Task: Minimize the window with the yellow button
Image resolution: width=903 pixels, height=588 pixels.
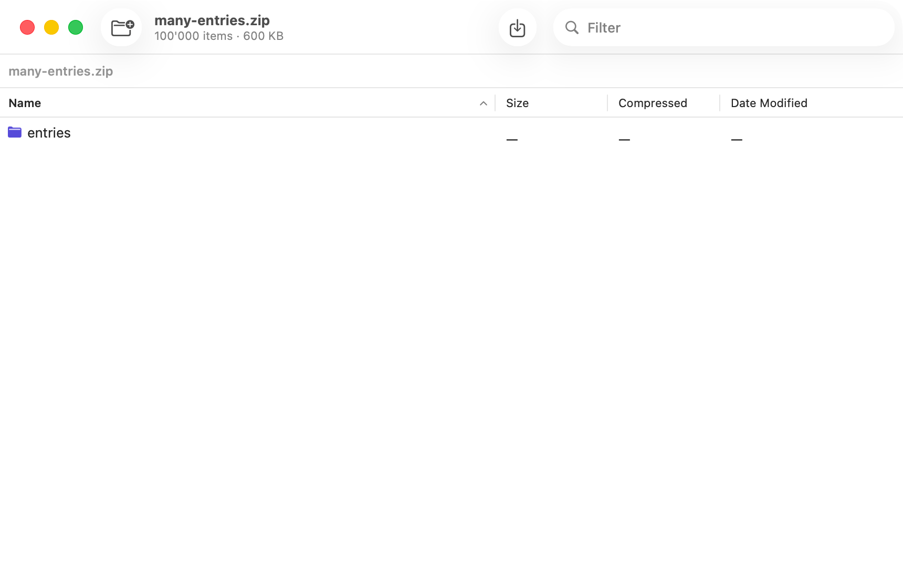Action: click(x=51, y=27)
